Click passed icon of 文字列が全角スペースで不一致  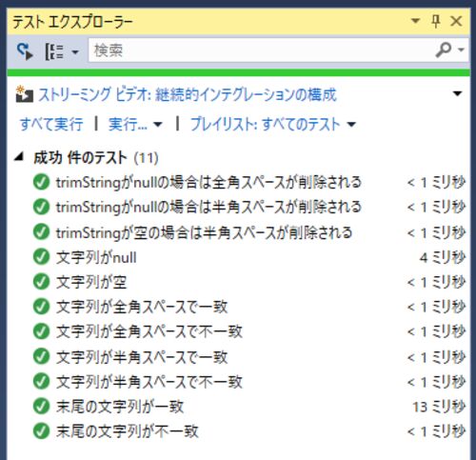(41, 331)
